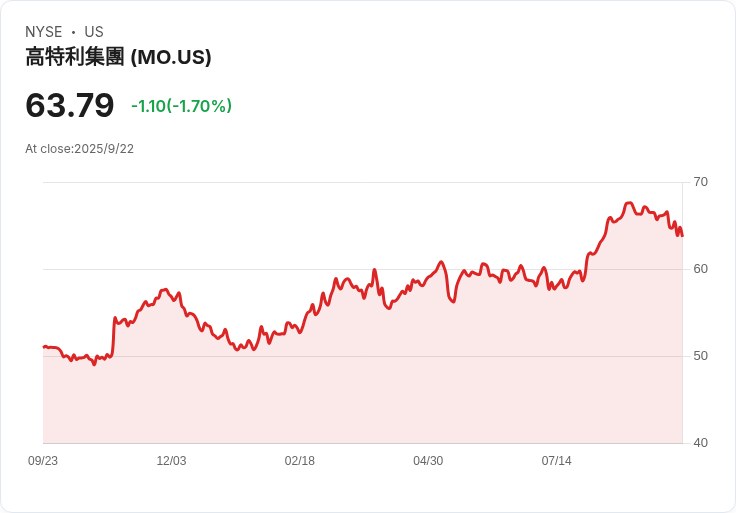
Task: Click the 70 price axis label
Action: click(x=700, y=182)
